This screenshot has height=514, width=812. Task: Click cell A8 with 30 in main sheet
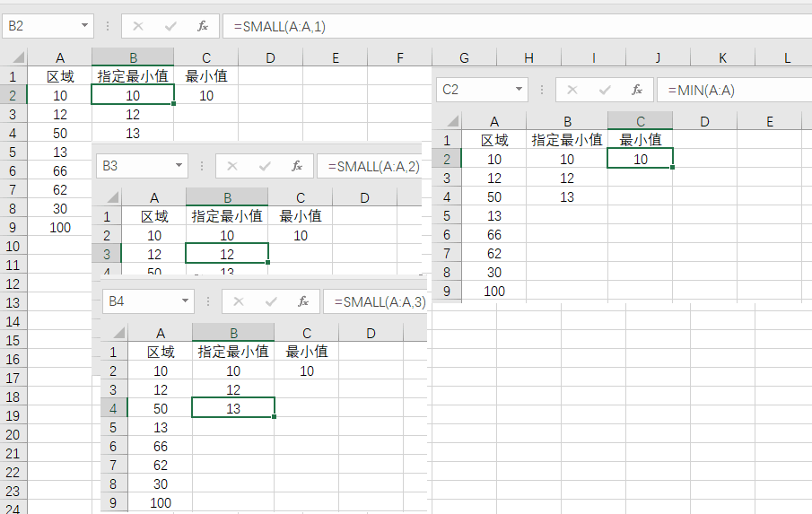click(60, 209)
